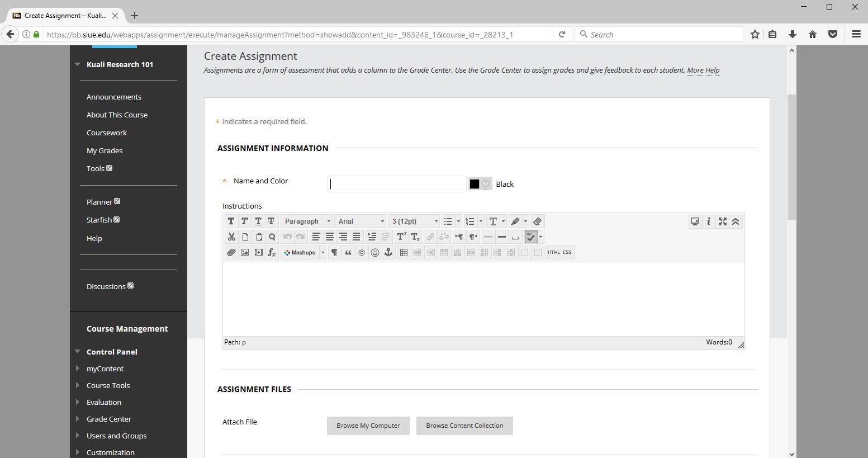This screenshot has width=868, height=458.
Task: Open the More Help link
Action: [703, 70]
